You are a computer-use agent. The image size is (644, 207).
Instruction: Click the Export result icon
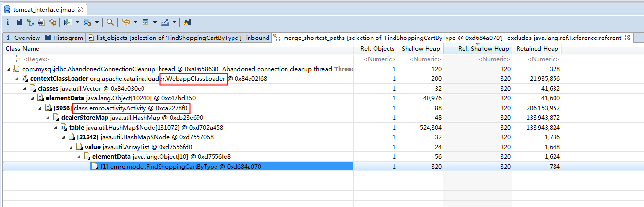(164, 22)
